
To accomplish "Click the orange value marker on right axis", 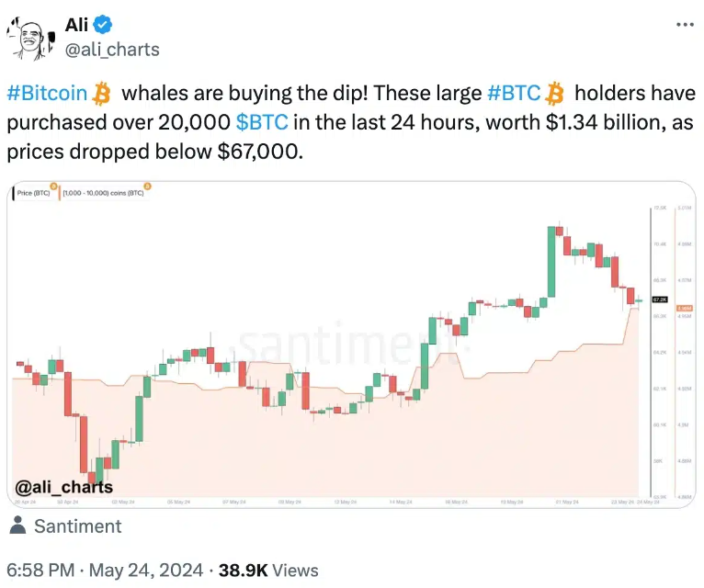I will pos(685,308).
